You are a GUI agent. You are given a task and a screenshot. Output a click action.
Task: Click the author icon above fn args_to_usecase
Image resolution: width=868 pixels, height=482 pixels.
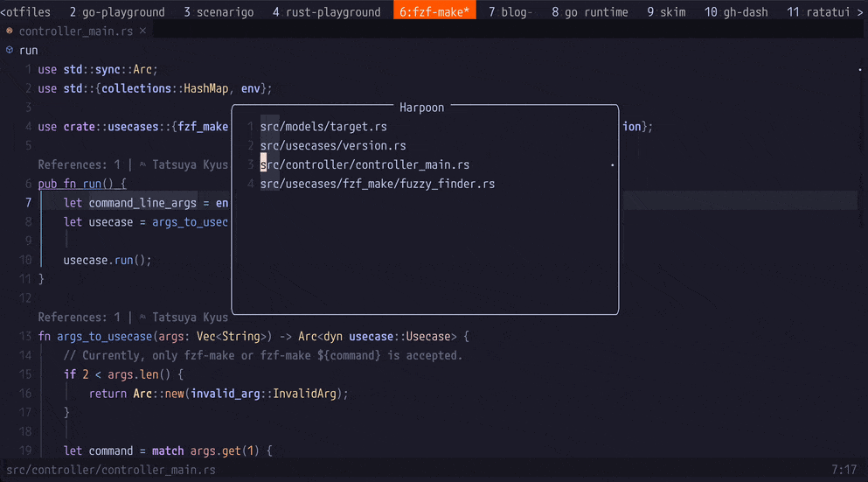(143, 318)
